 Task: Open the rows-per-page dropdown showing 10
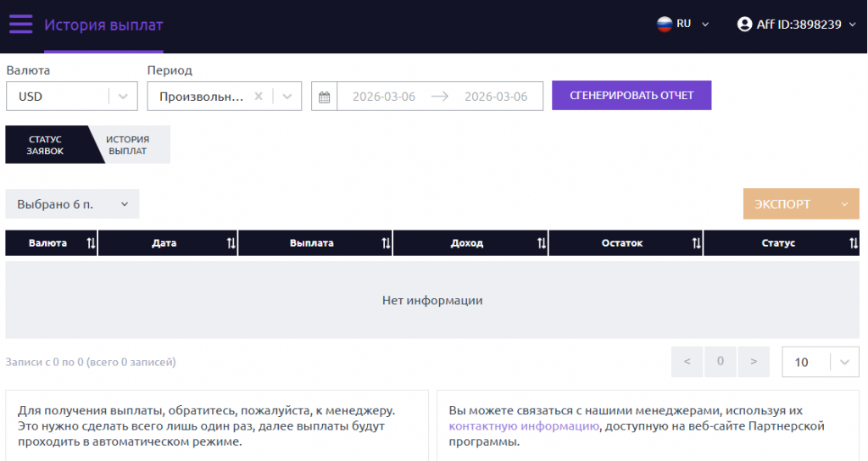click(x=843, y=362)
